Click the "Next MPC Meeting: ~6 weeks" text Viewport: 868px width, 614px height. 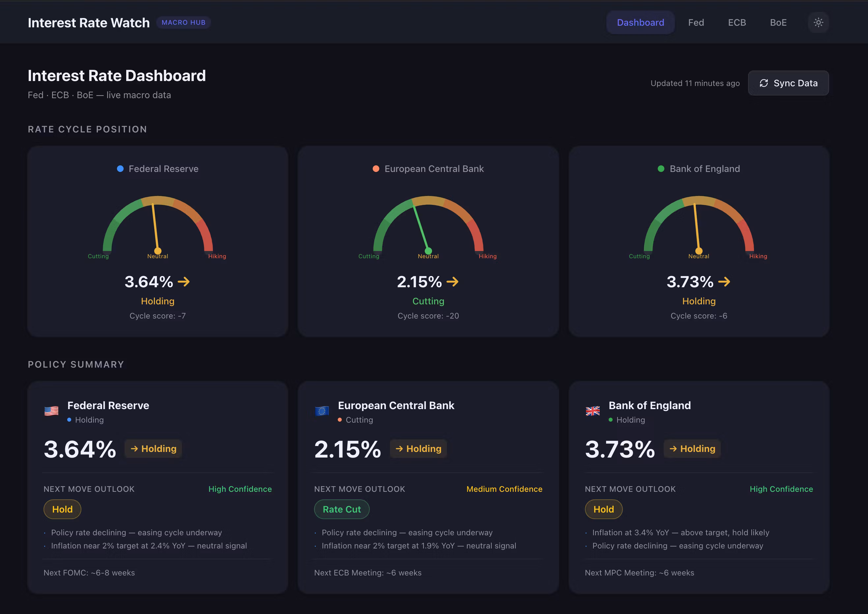(640, 573)
